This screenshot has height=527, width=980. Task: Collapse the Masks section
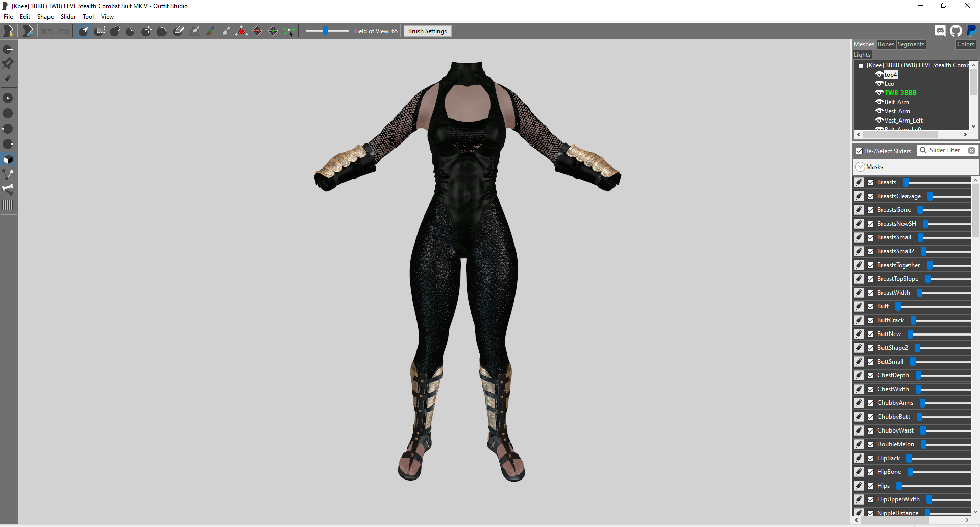[x=861, y=166]
